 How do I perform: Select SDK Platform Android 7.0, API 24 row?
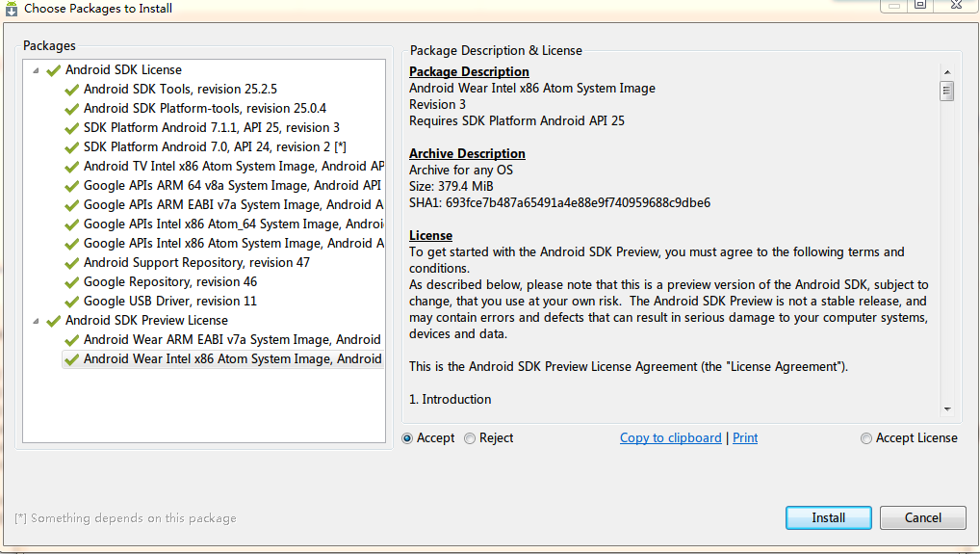point(215,147)
